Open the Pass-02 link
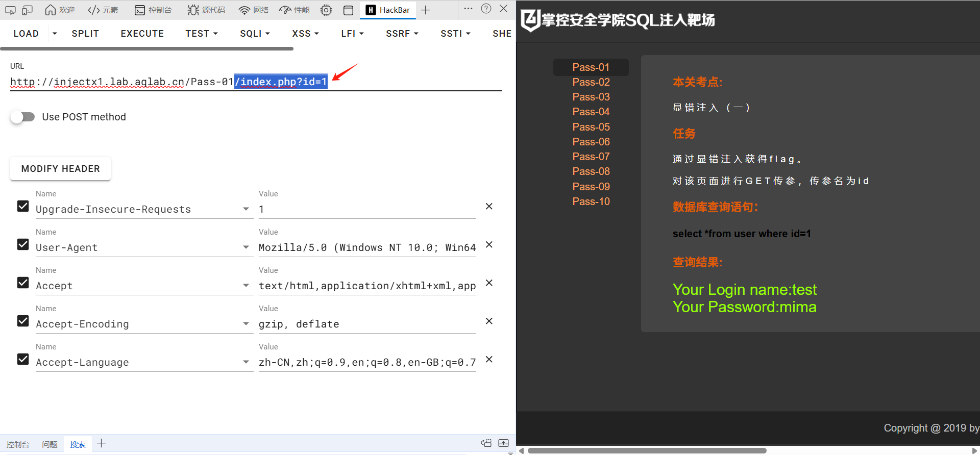This screenshot has width=980, height=455. 591,82
